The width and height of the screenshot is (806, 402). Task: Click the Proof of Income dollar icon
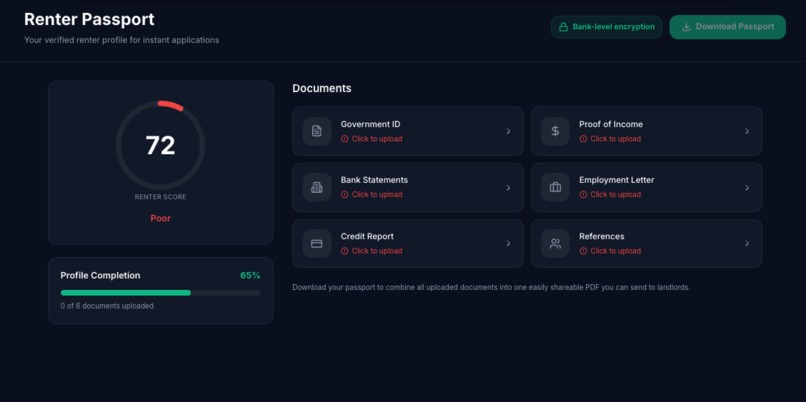click(555, 131)
